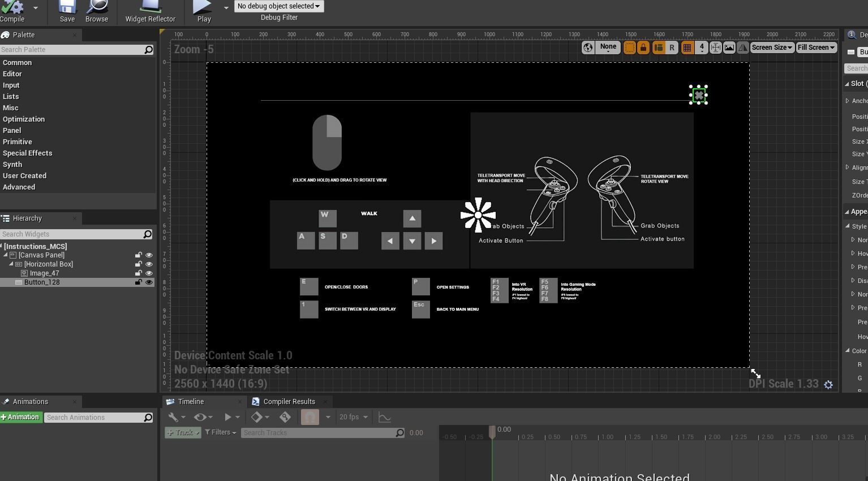Expand the Primitive palette category
The width and height of the screenshot is (868, 481).
17,142
